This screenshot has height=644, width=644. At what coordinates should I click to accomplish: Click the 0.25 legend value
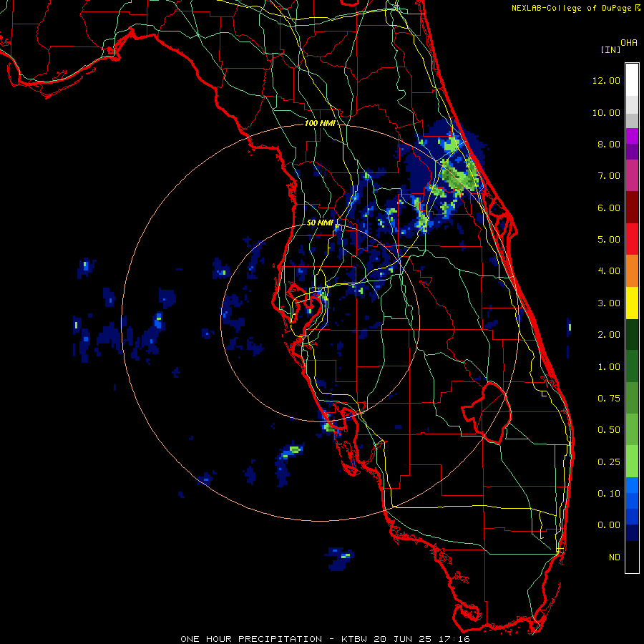[x=609, y=462]
